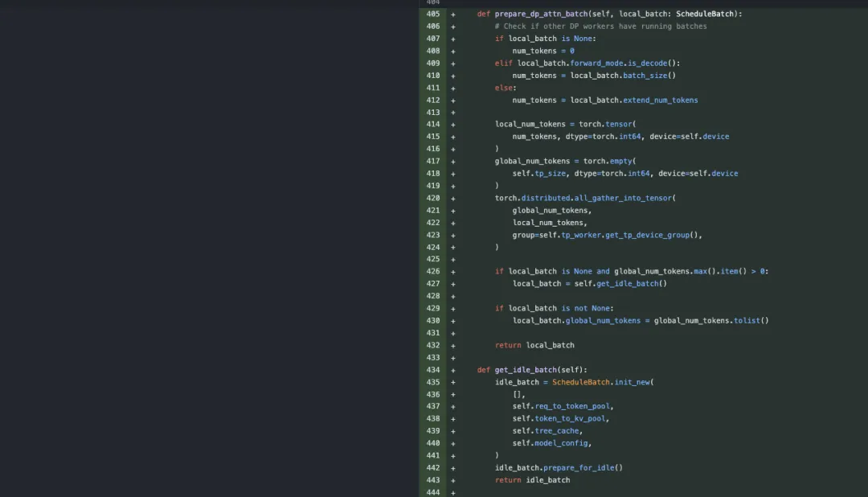
Task: Click get_tp_device_group() on line 423
Action: [652, 235]
